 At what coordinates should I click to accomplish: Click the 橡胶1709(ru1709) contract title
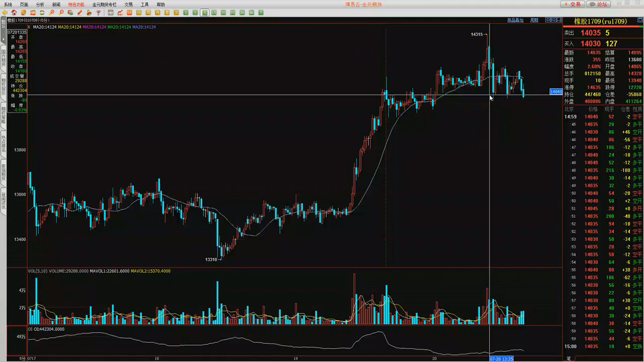pyautogui.click(x=601, y=21)
